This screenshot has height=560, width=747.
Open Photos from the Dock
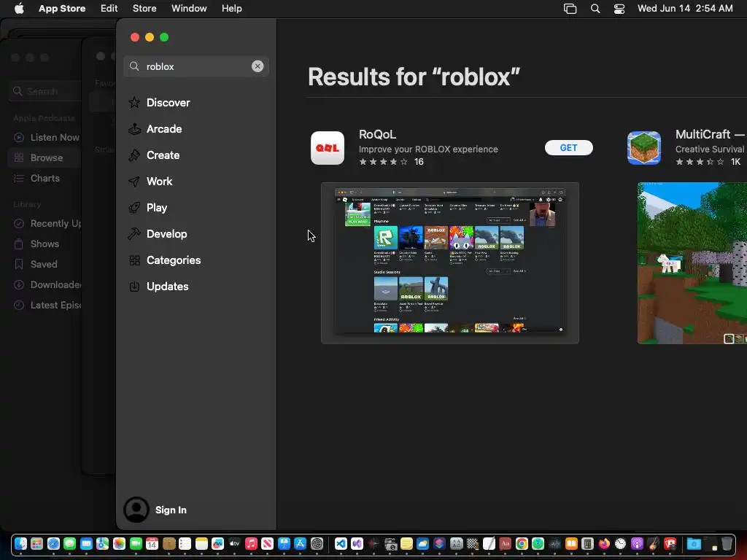[119, 543]
